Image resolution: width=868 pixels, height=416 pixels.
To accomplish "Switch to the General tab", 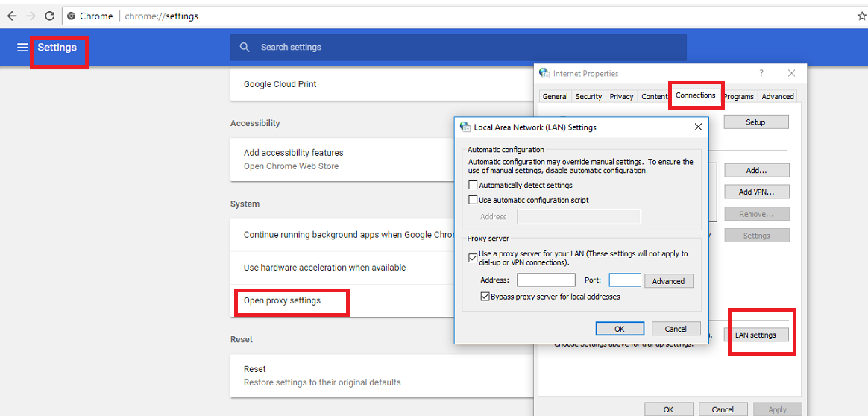I will pos(555,96).
